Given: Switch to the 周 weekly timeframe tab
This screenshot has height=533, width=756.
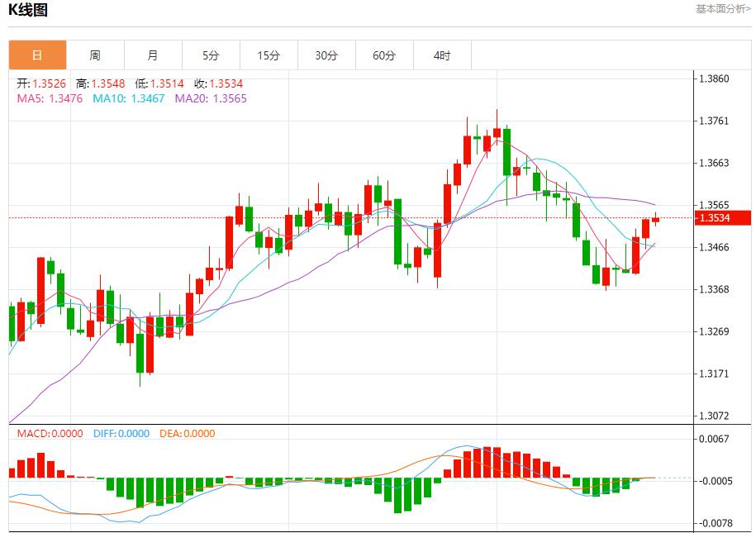Looking at the screenshot, I should pos(97,55).
